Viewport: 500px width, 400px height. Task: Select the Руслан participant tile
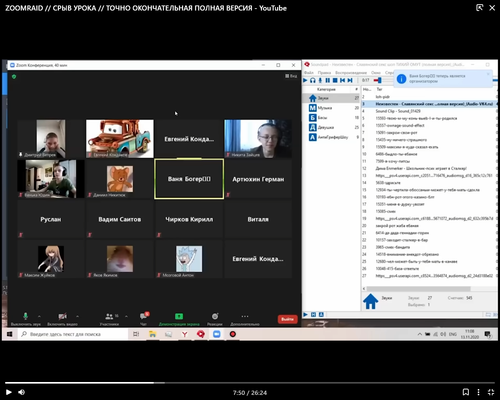[51, 219]
